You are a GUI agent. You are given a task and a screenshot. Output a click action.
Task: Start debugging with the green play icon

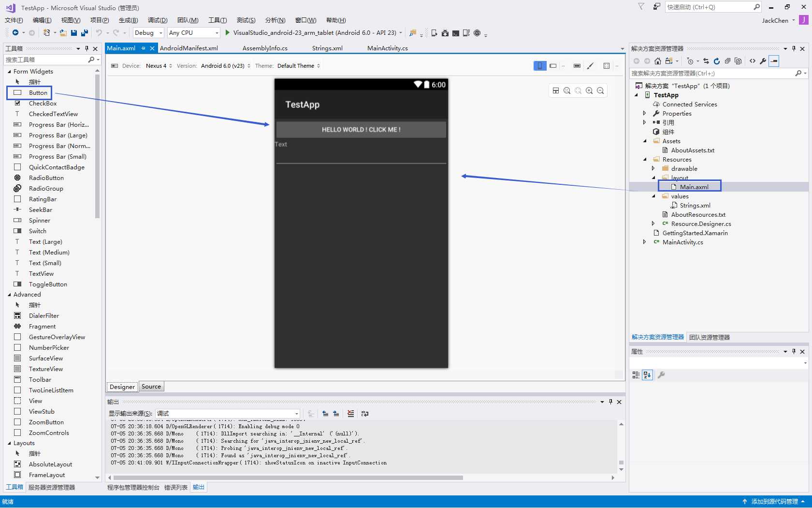(x=227, y=32)
